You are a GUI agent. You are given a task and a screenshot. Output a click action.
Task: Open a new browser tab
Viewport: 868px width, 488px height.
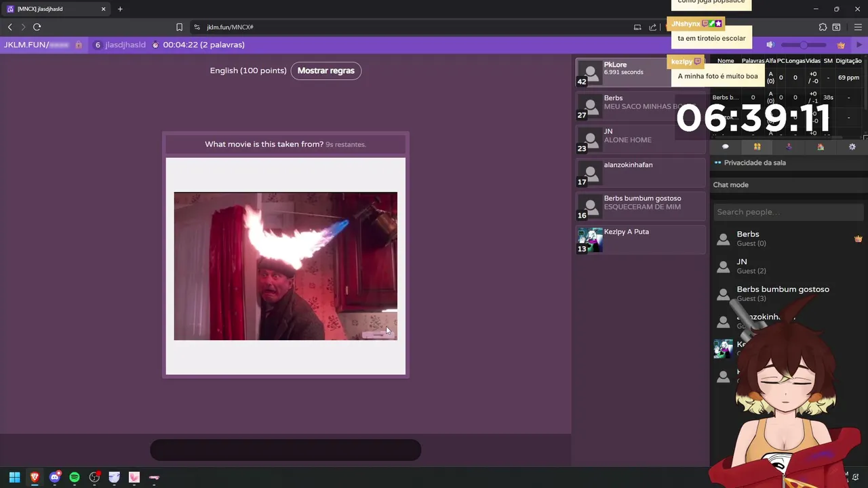pos(120,9)
